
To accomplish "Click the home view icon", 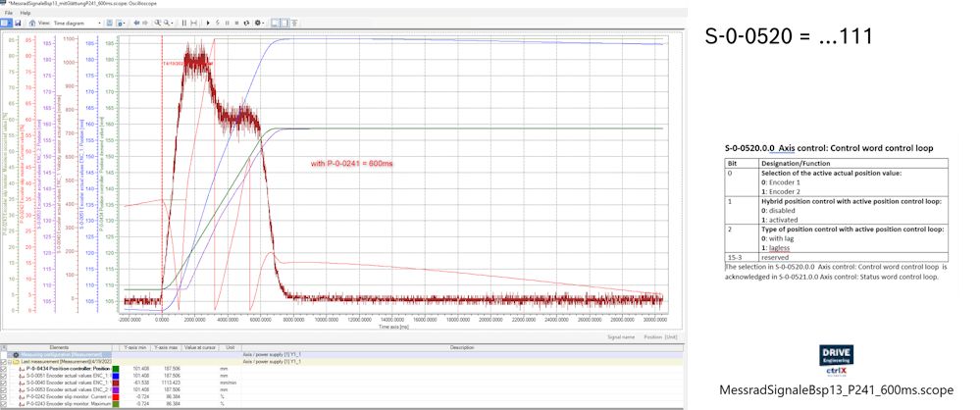I will 31,23.
